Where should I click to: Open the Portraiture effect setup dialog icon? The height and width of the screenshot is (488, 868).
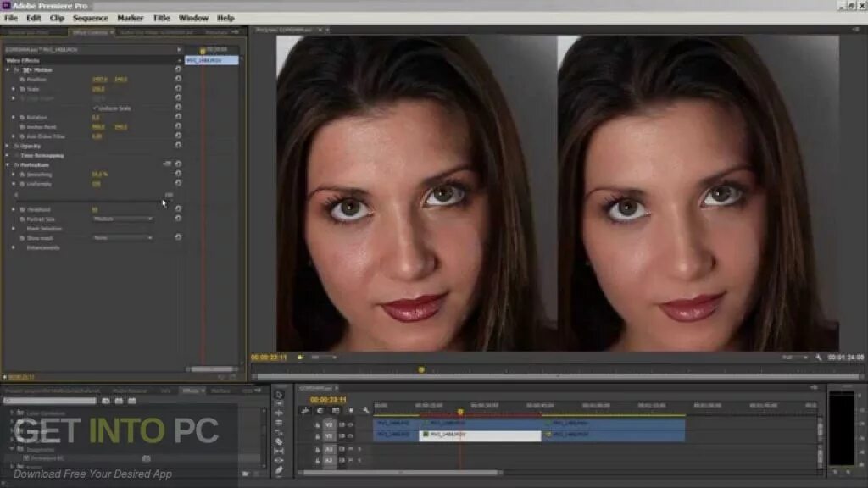167,164
